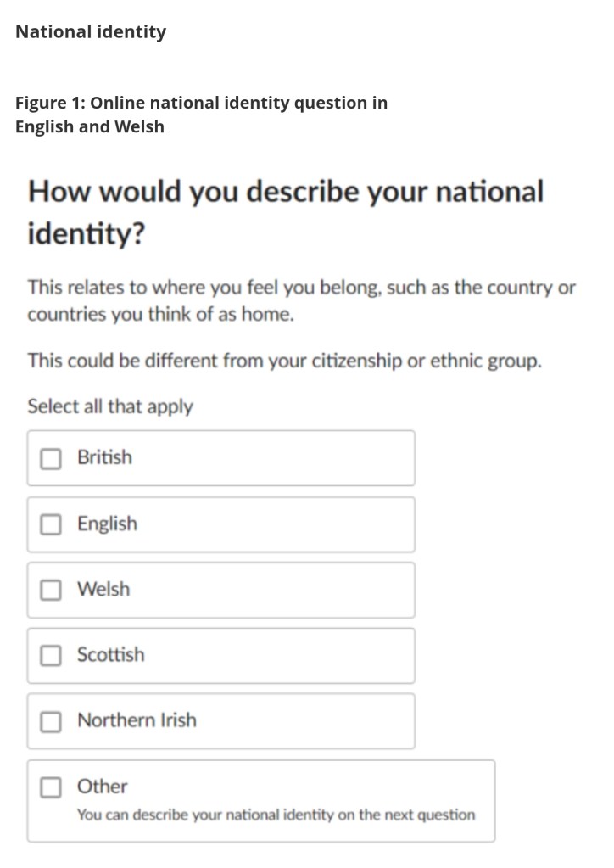Click the "National identity" page heading
Image resolution: width=614 pixels, height=868 pixels.
tap(91, 32)
